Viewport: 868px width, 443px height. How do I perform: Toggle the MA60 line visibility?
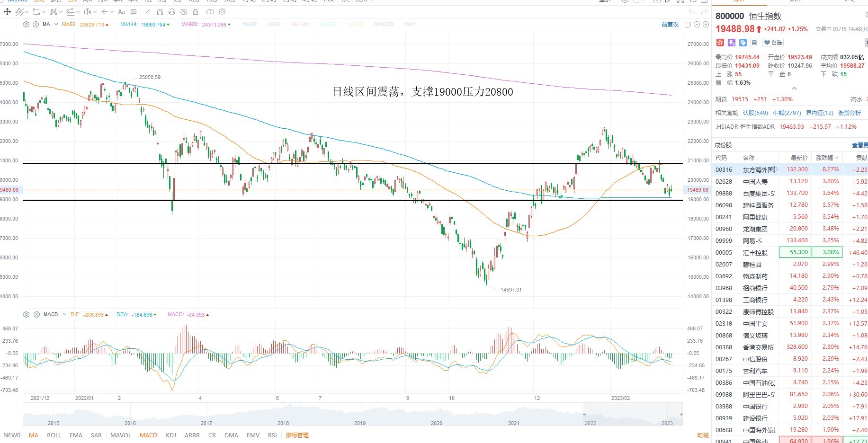point(274,24)
